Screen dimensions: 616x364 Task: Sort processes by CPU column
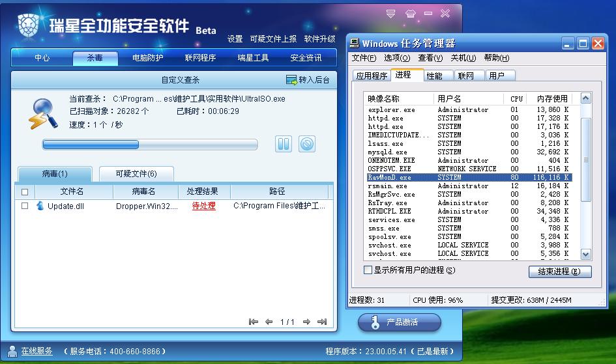[x=516, y=98]
